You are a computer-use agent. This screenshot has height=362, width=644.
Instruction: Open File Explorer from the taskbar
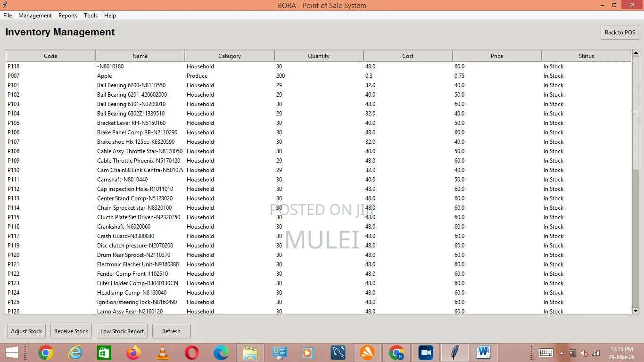tap(250, 353)
